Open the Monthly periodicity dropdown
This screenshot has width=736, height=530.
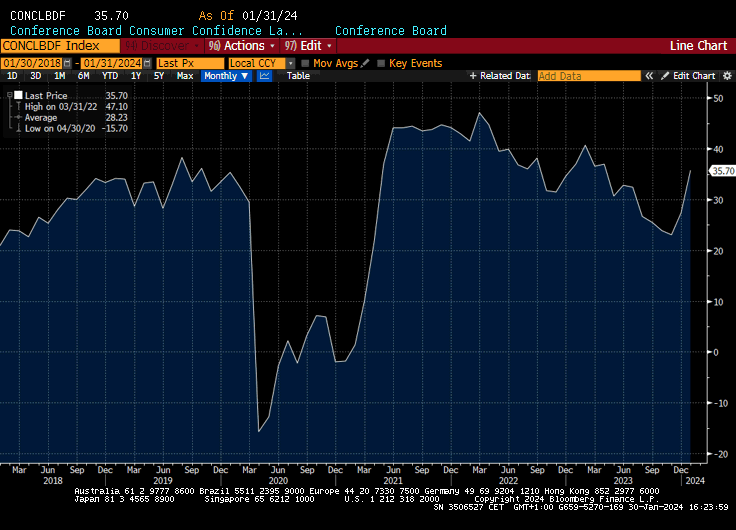tap(226, 76)
